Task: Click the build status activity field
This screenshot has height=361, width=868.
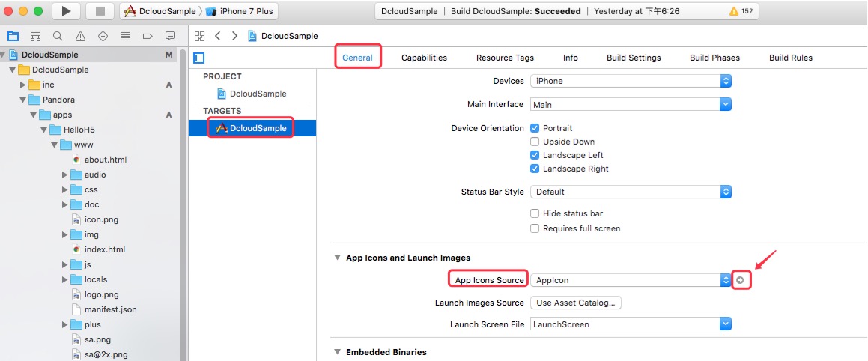Action: tap(568, 11)
